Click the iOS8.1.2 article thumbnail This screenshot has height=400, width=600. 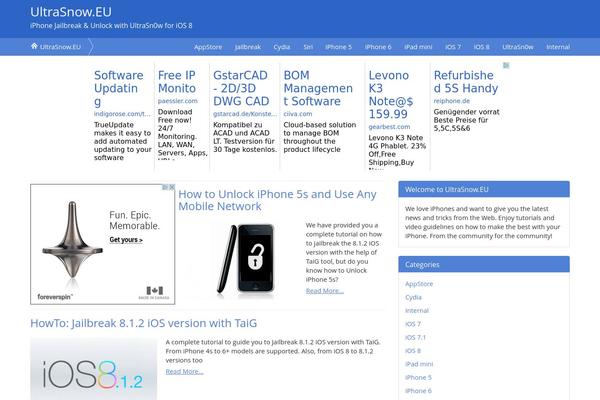click(93, 369)
